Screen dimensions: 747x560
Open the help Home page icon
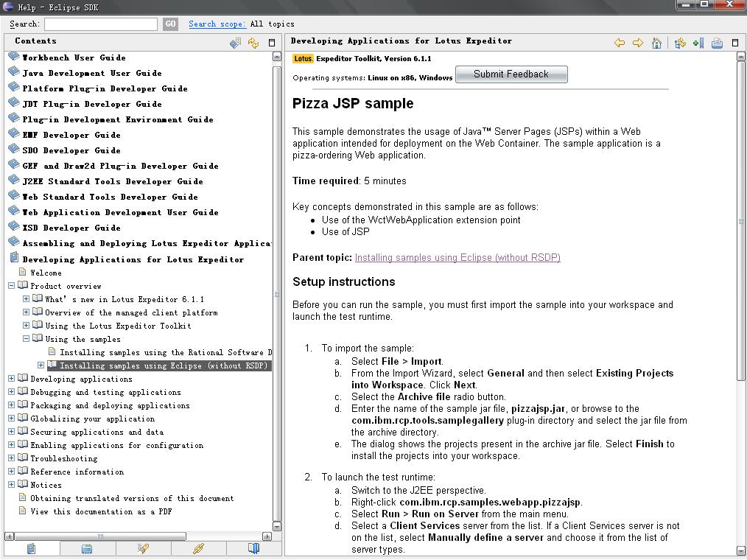coord(656,43)
